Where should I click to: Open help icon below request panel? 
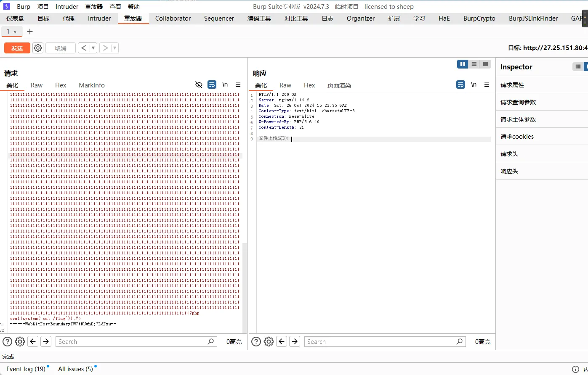8,342
